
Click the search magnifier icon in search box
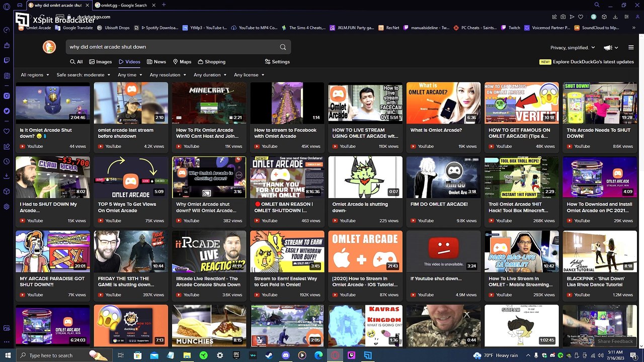pyautogui.click(x=283, y=47)
